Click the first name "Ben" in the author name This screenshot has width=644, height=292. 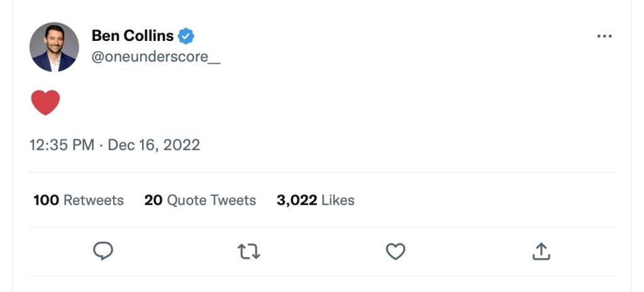[104, 36]
